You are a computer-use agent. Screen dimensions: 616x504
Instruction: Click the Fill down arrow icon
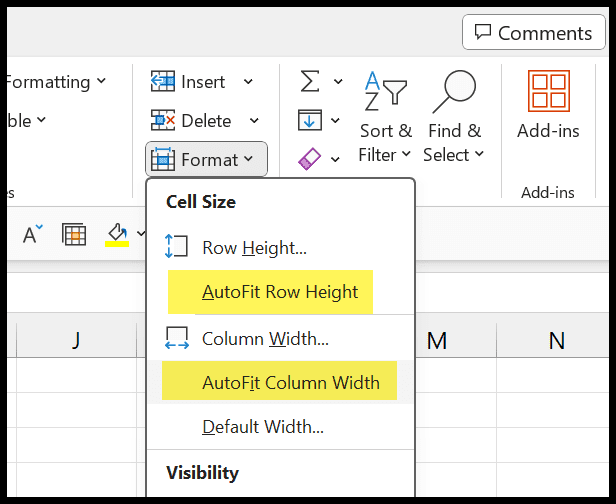tap(310, 120)
